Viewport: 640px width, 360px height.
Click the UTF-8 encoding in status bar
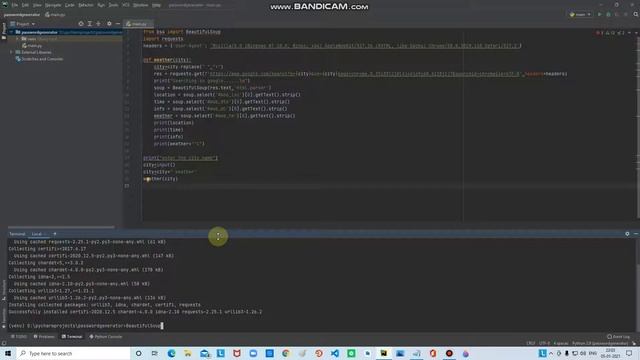tap(544, 343)
